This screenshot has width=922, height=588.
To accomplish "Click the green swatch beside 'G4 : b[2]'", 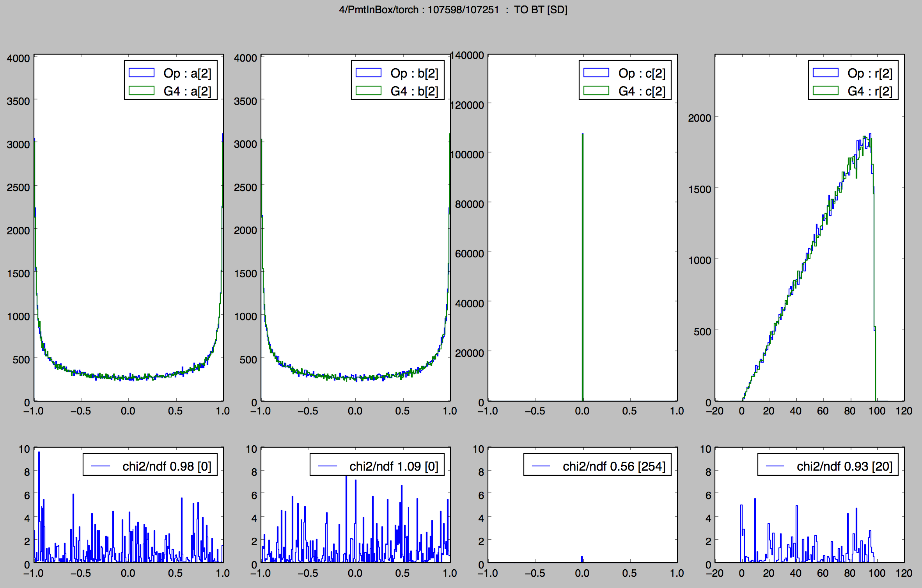I will (369, 90).
